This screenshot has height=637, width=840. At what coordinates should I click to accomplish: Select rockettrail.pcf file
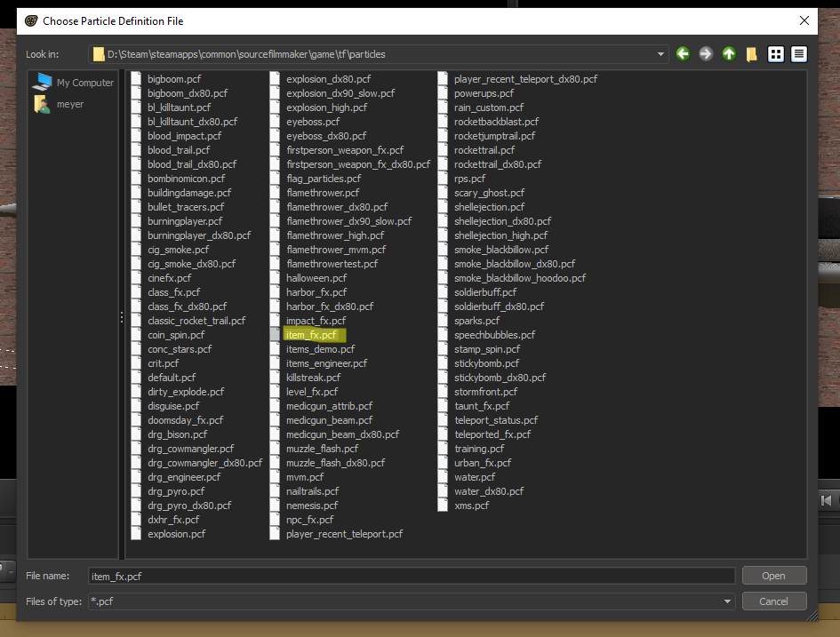[x=484, y=150]
